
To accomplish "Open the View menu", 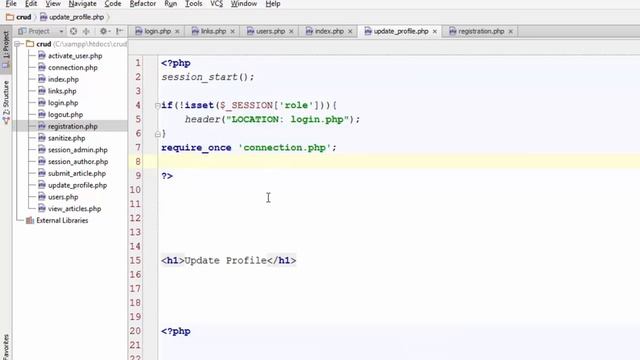I will click(x=53, y=4).
